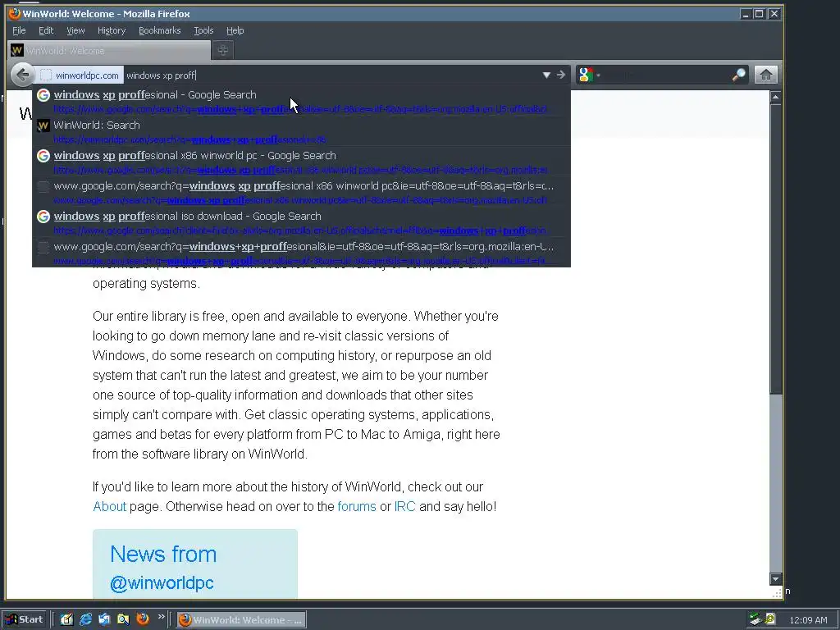Click the 'News from' heading
This screenshot has width=840, height=630.
[x=163, y=554]
